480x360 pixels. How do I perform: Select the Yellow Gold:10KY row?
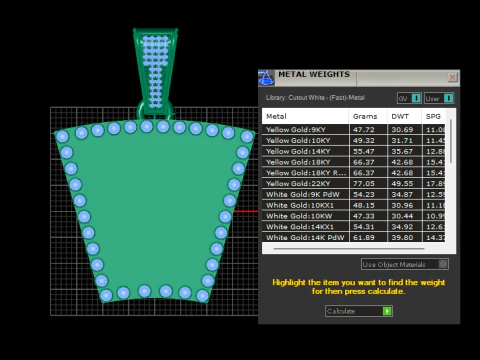[x=353, y=140]
